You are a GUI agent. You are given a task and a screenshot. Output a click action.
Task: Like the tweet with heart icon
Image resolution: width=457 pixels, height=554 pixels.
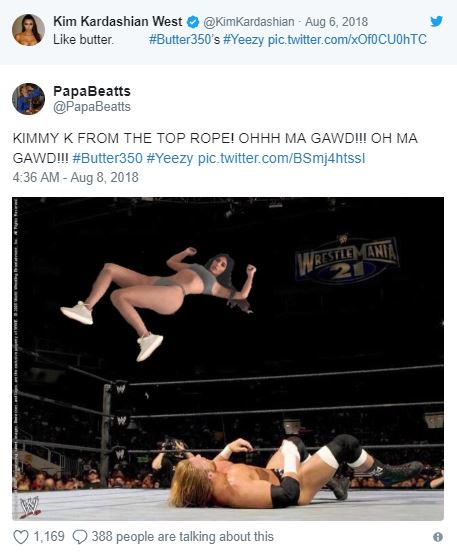(x=20, y=537)
